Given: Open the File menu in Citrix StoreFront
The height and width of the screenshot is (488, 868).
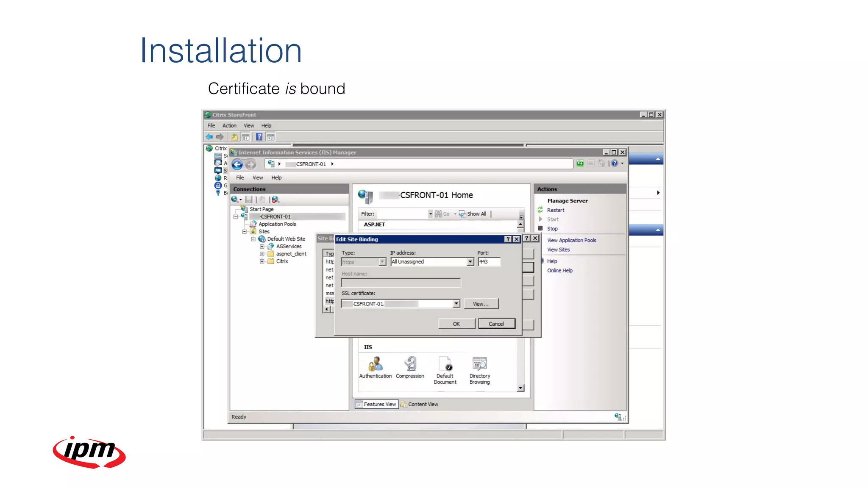Looking at the screenshot, I should click(211, 126).
